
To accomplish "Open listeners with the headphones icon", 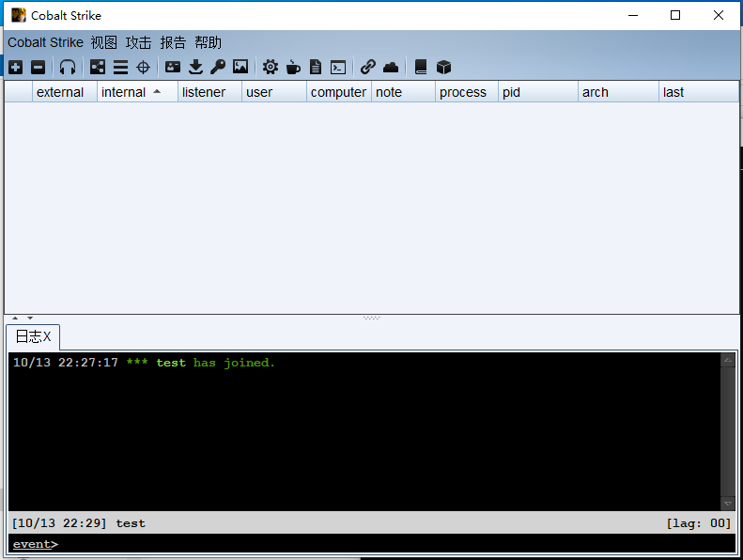I will (68, 67).
